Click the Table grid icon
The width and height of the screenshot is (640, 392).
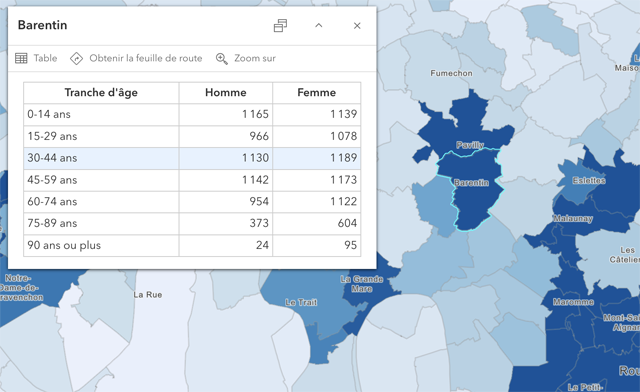(21, 58)
